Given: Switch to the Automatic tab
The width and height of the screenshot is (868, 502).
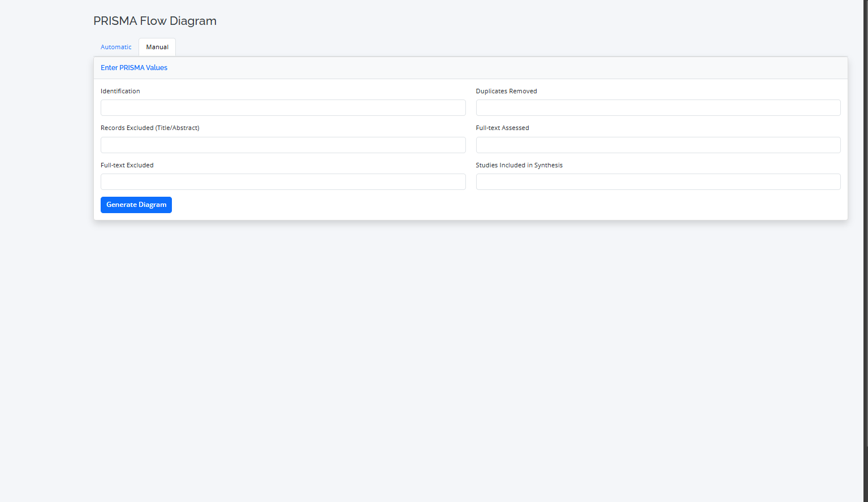Looking at the screenshot, I should click(x=116, y=47).
